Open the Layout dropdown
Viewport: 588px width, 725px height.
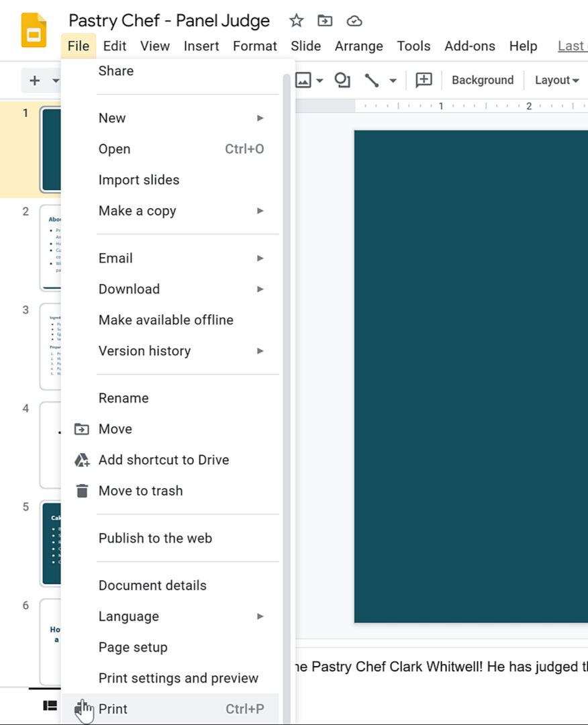click(556, 80)
